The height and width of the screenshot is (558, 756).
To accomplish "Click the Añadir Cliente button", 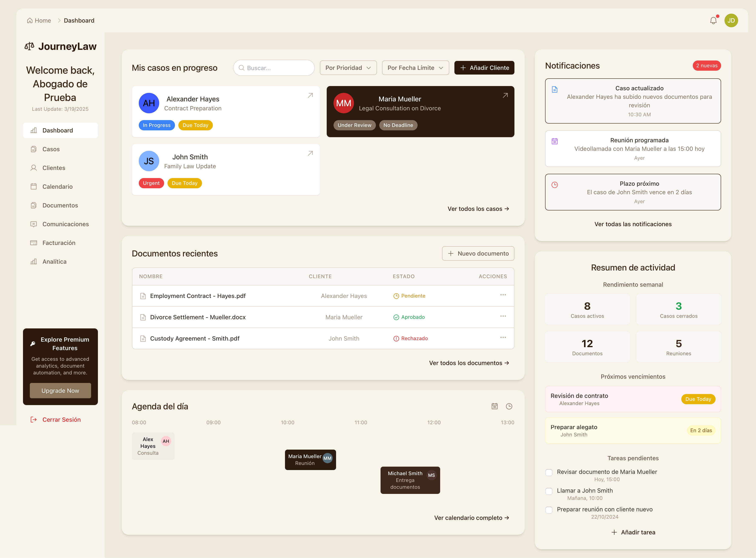I will tap(484, 68).
